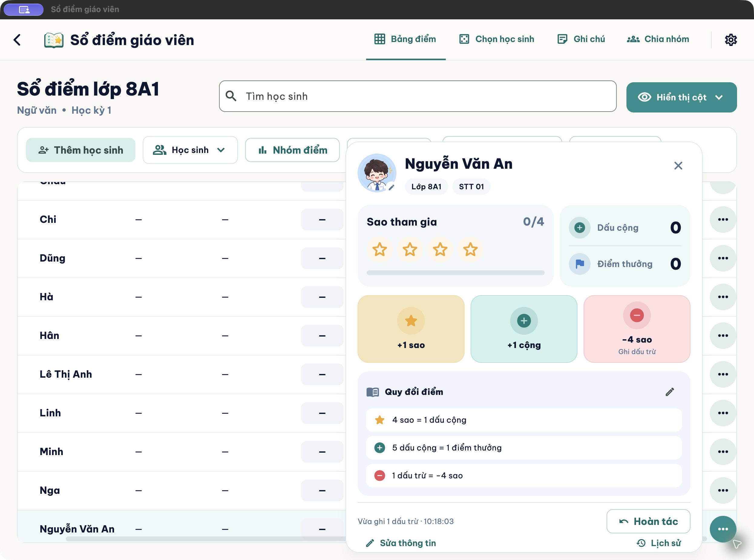754x560 pixels.
Task: Click the Nhóm điểm button
Action: click(x=292, y=150)
